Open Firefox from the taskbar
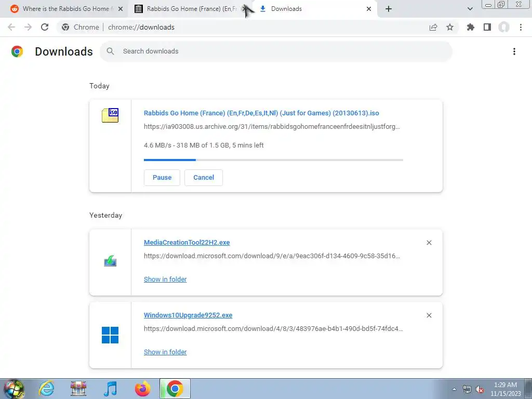This screenshot has height=399, width=532. coord(142,389)
